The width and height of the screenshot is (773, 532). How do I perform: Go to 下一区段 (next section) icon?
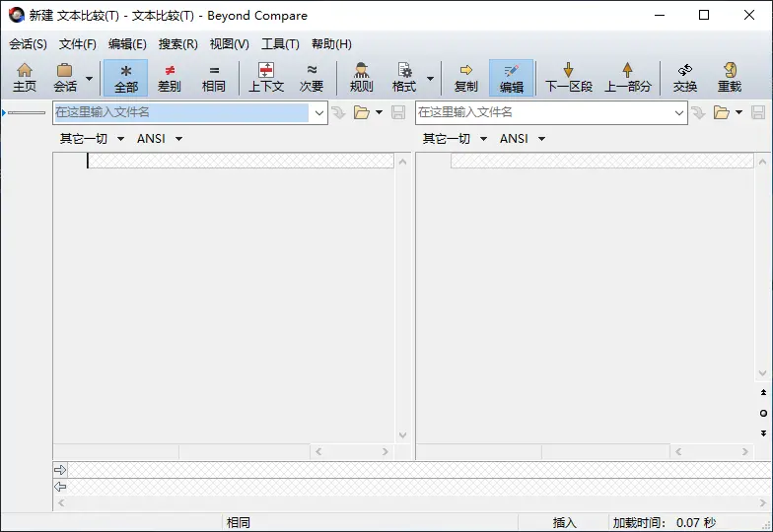pyautogui.click(x=568, y=77)
